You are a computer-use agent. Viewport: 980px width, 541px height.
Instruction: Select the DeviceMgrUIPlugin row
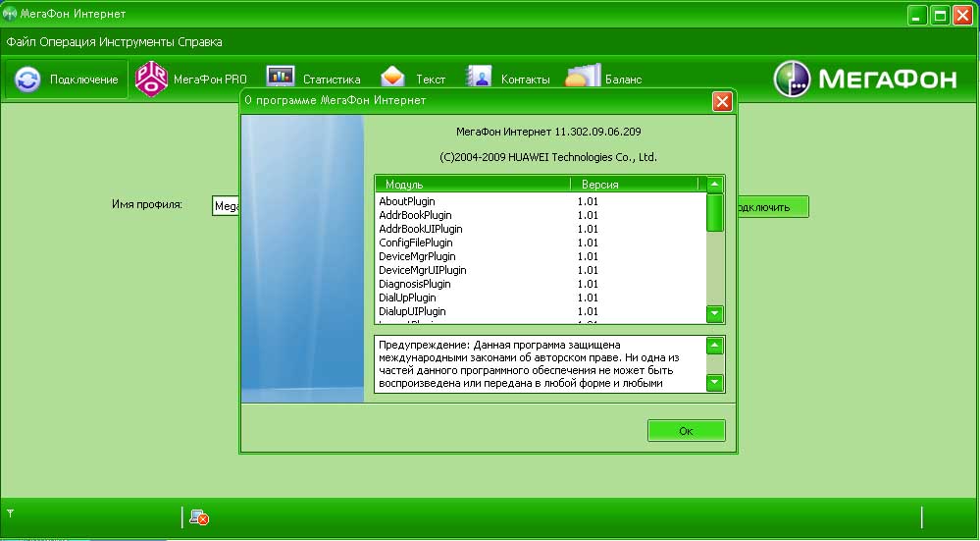click(x=540, y=270)
